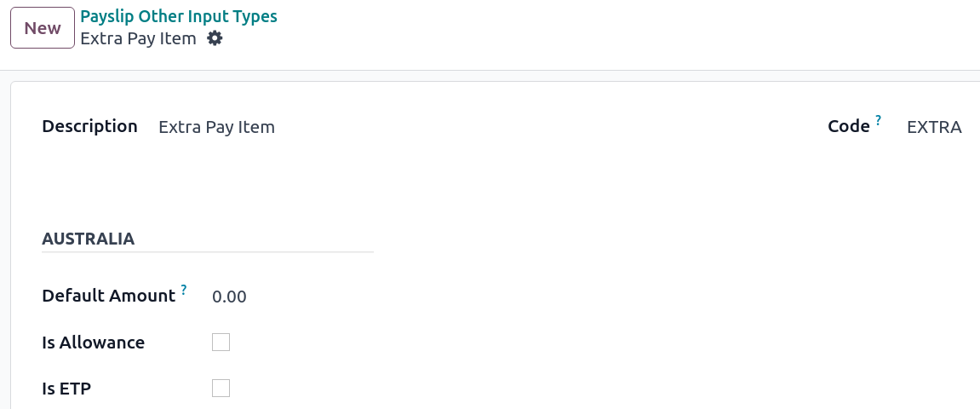Image resolution: width=980 pixels, height=409 pixels.
Task: Click the Extra Pay Item breadcrumb title
Action: [138, 38]
